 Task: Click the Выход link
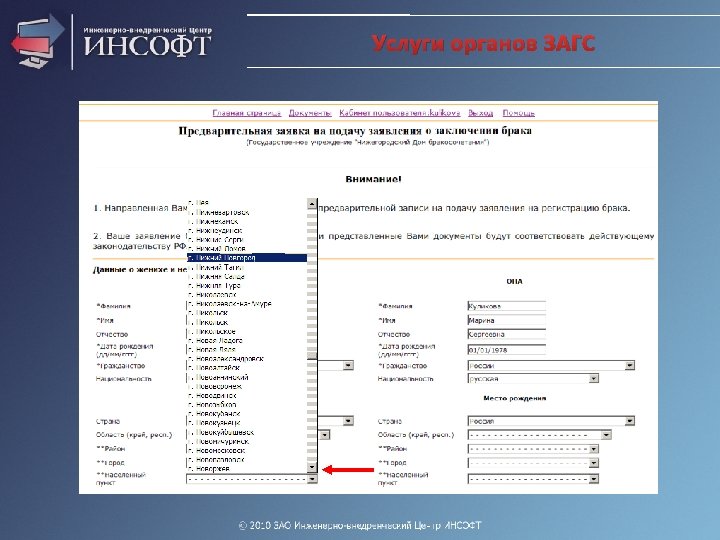(x=481, y=113)
